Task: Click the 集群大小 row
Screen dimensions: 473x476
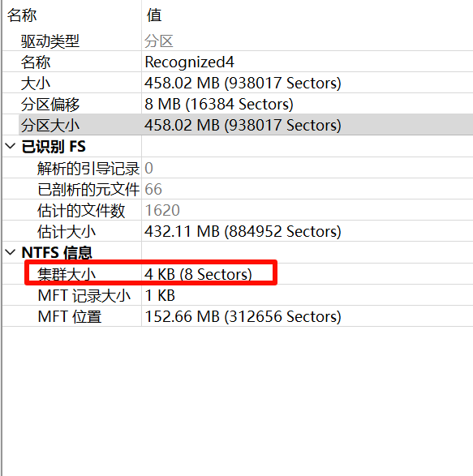Action: coord(238,274)
